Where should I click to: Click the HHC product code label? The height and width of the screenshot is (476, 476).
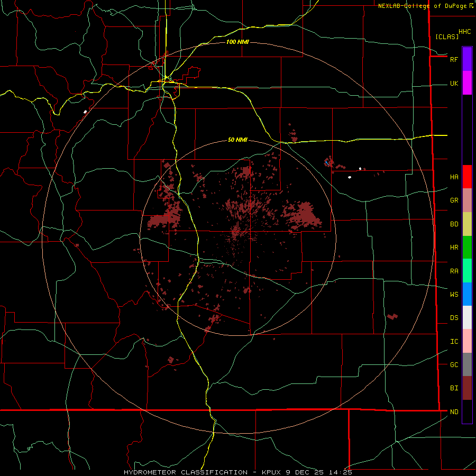465,32
